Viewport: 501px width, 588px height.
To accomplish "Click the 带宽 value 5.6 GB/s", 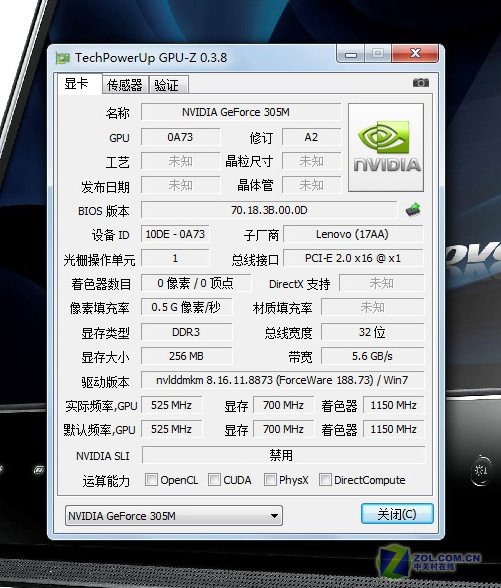I will click(x=372, y=356).
